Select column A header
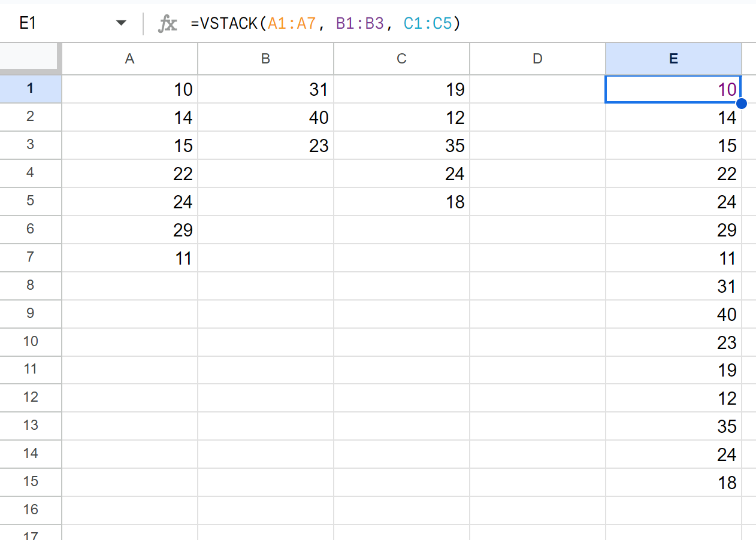This screenshot has height=540, width=756. (129, 58)
